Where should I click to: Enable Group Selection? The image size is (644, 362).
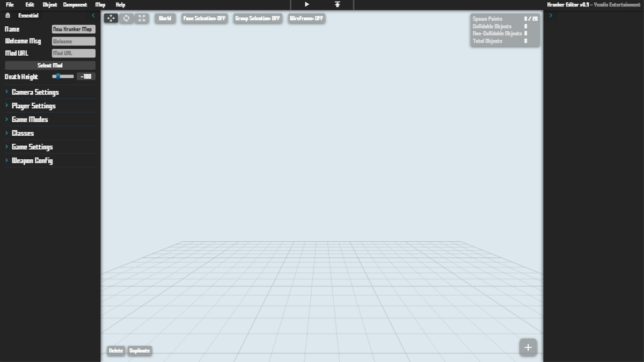[258, 18]
